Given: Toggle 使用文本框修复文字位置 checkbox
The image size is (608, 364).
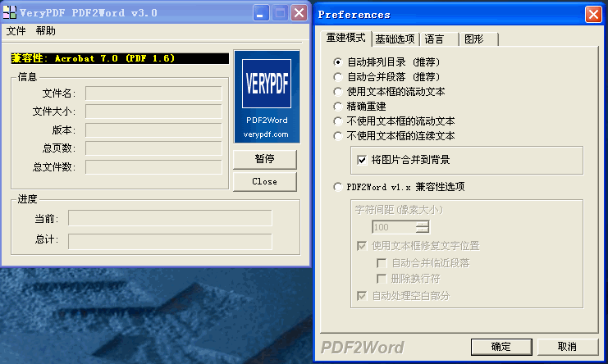Looking at the screenshot, I should 362,246.
